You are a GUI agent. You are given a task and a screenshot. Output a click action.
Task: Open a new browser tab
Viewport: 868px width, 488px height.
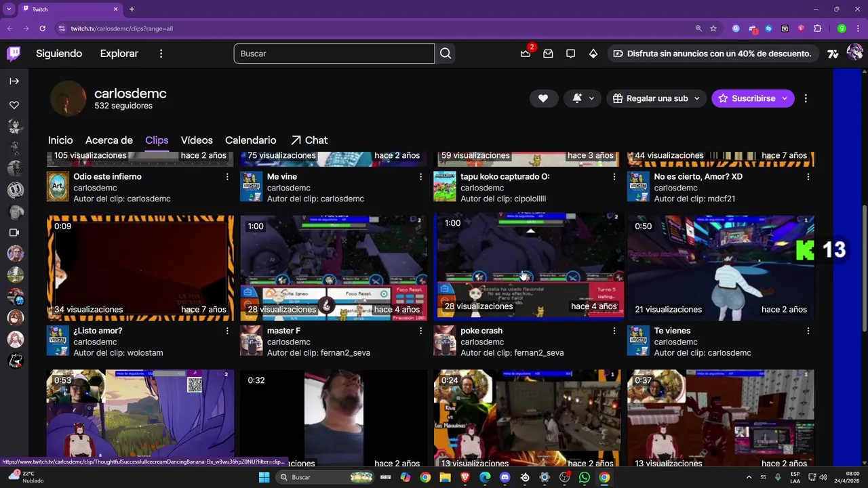coord(132,9)
